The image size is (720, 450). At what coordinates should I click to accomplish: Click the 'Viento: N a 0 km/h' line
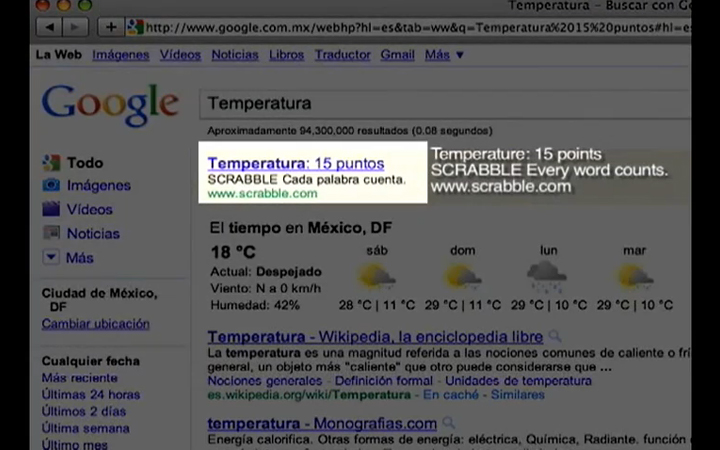(265, 288)
